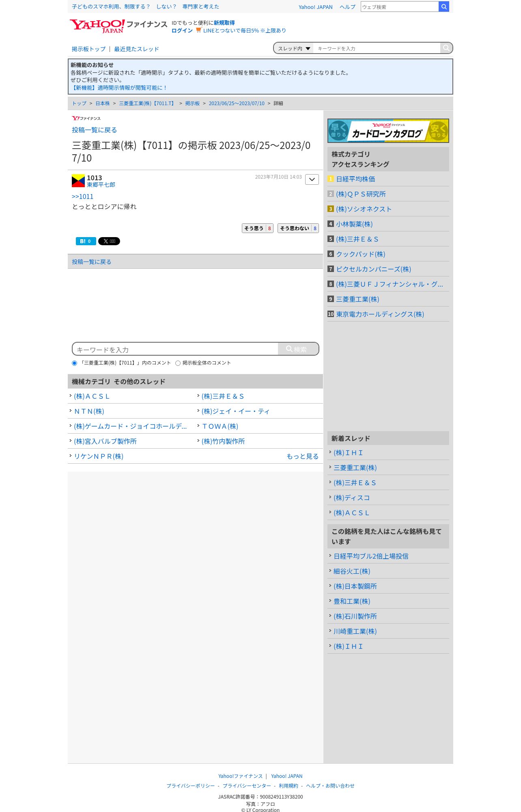This screenshot has width=521, height=812.
Task: Open NTN(株) thread
Action: point(89,411)
